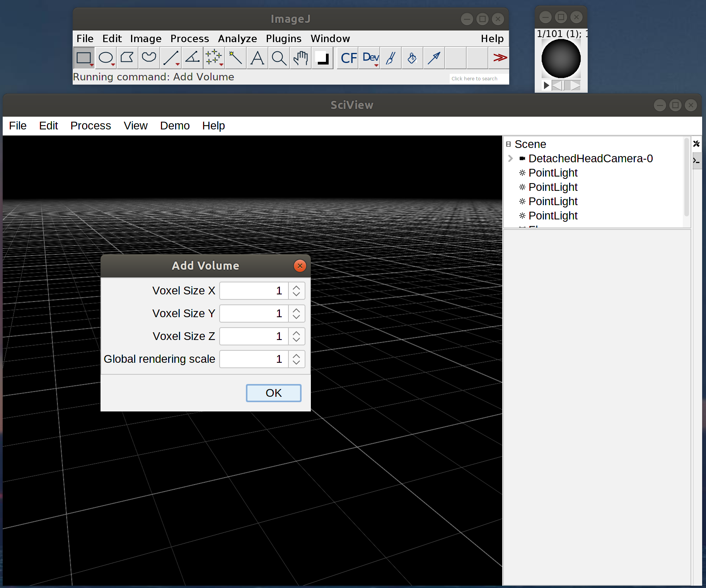Select the Flood Fill bucket tool
Image resolution: width=706 pixels, height=588 pixels.
(x=413, y=58)
